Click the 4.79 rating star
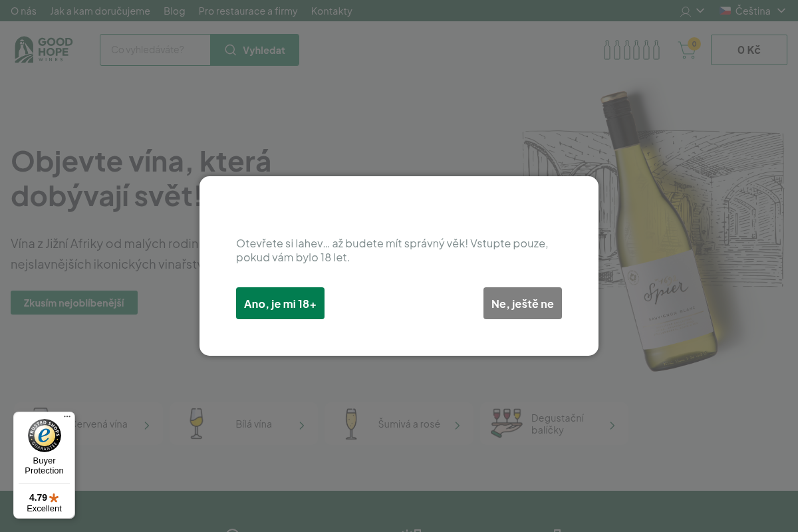The height and width of the screenshot is (532, 798). (x=54, y=498)
